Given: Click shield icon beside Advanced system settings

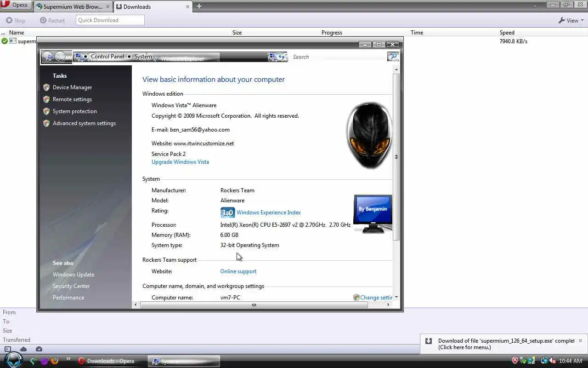Looking at the screenshot, I should tap(46, 123).
